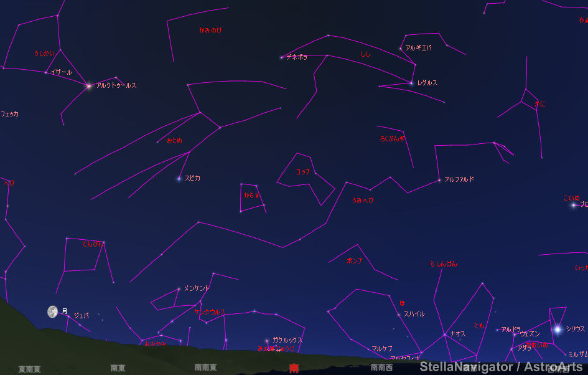Select the star Naos (ナオス)
Viewport: 588px width, 375px height.
coord(444,335)
